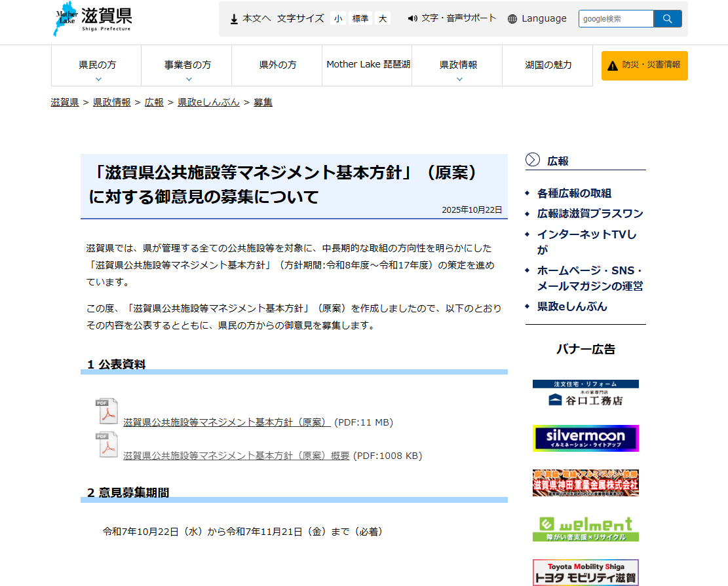This screenshot has height=586, width=728.
Task: Click the globe Language icon
Action: click(512, 19)
